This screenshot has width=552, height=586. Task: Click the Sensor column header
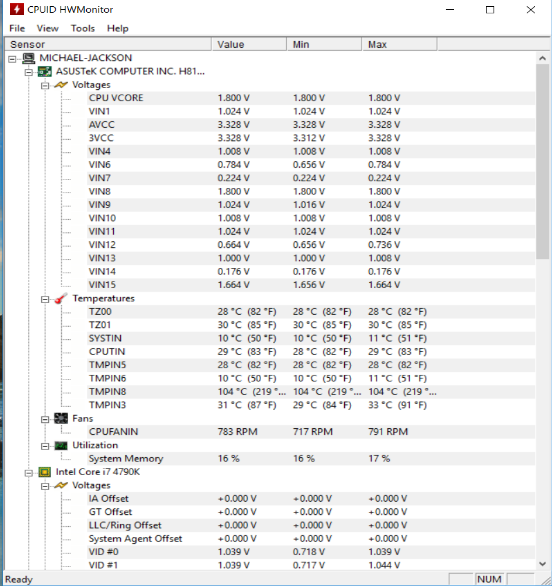click(108, 44)
